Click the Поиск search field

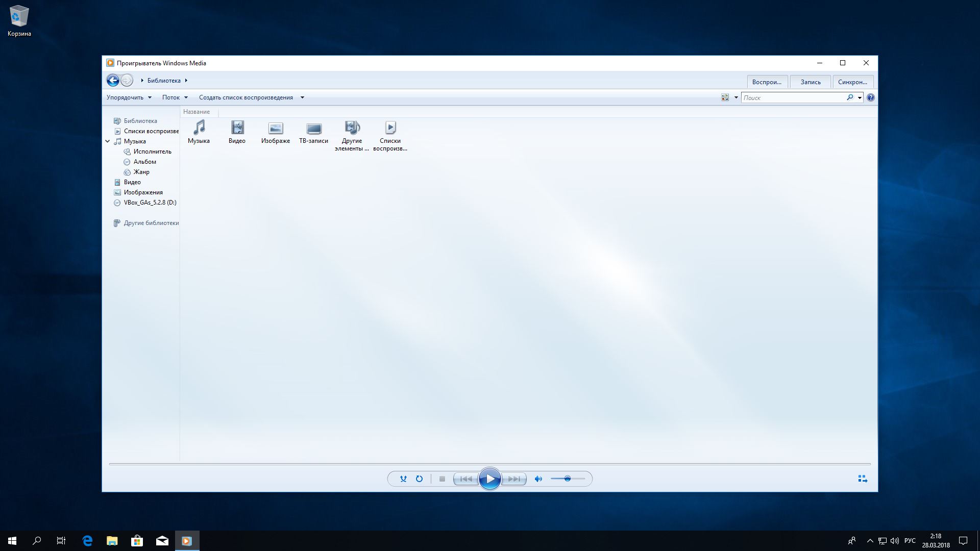793,97
